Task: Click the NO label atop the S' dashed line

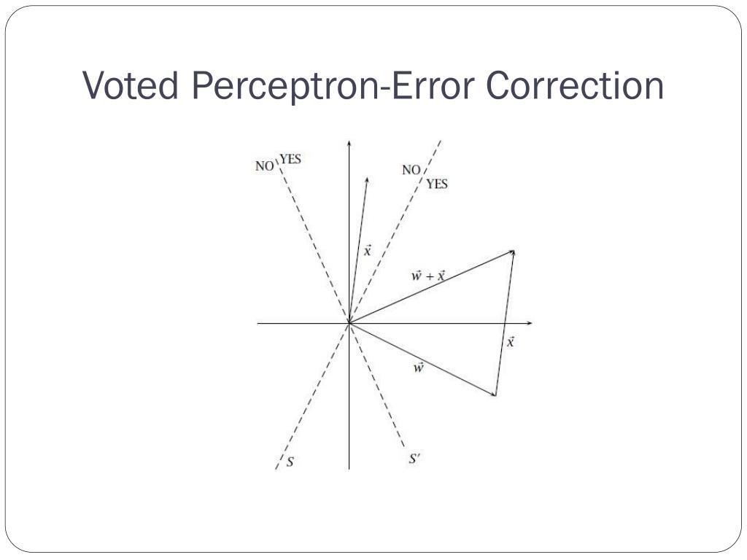Action: tap(264, 166)
